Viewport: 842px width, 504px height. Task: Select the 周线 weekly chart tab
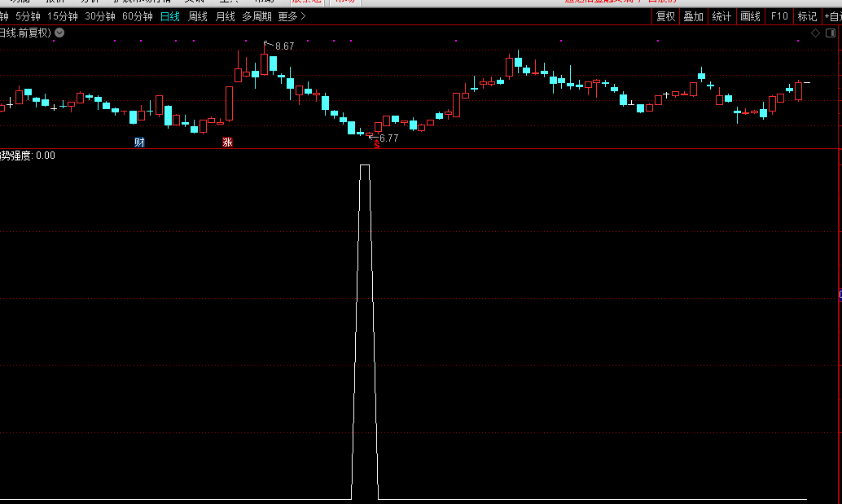198,16
